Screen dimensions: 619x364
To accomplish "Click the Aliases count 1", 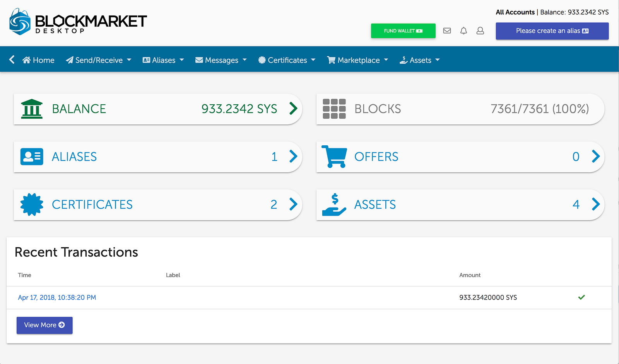I will tap(274, 157).
